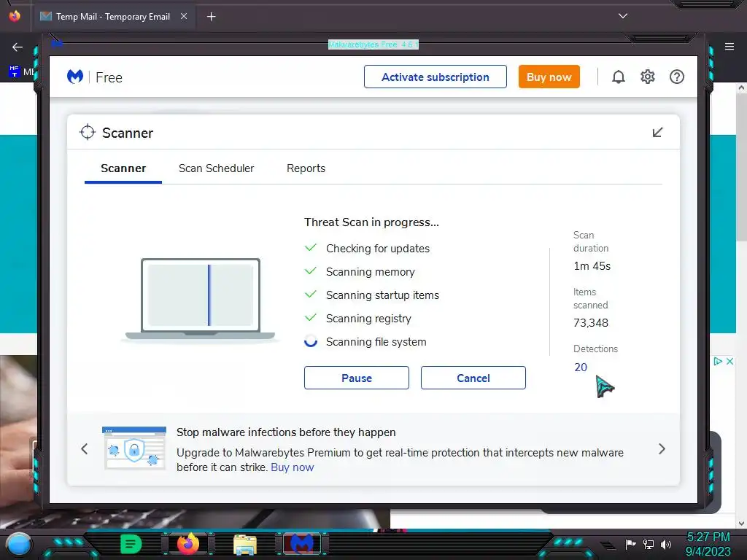
Task: Click the MF bookmark icon in Firefox
Action: [x=14, y=71]
